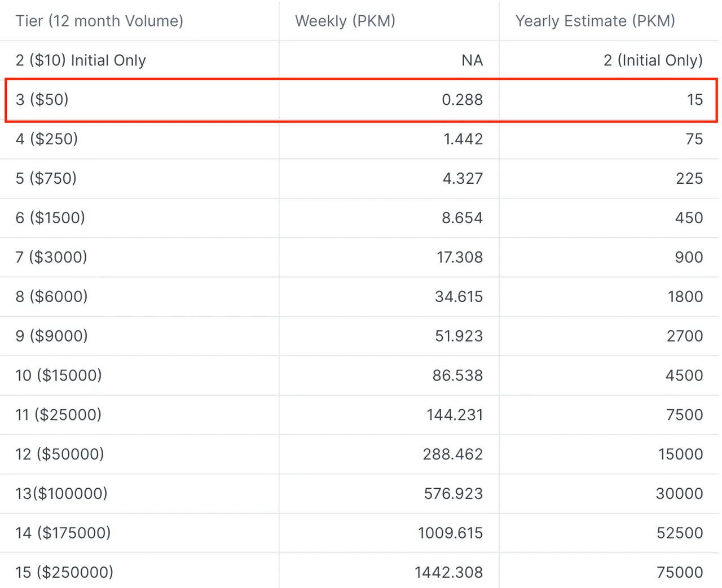
Task: Select the yearly estimate value 225
Action: [x=689, y=179]
